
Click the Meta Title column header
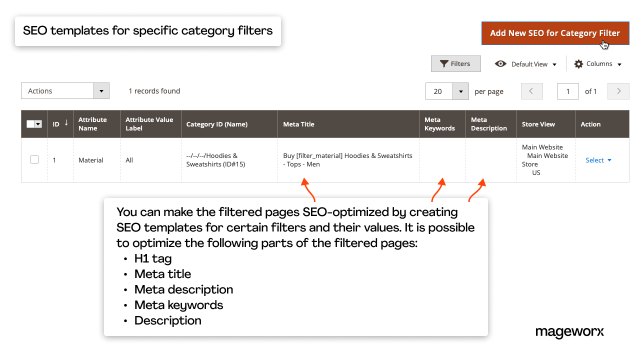click(x=298, y=123)
